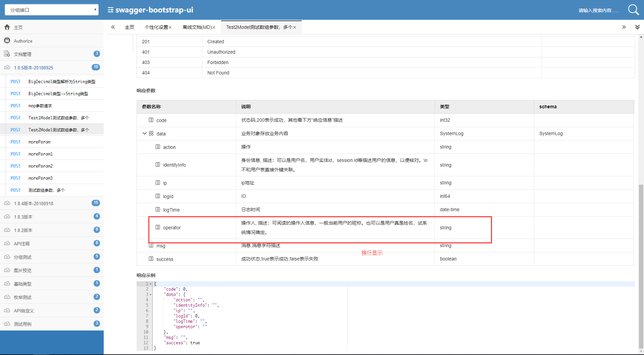Click the search input field
The width and height of the screenshot is (644, 355).
point(598,10)
